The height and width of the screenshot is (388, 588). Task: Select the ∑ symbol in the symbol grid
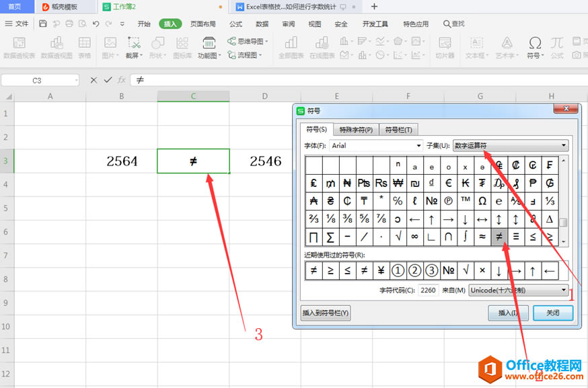[330, 237]
